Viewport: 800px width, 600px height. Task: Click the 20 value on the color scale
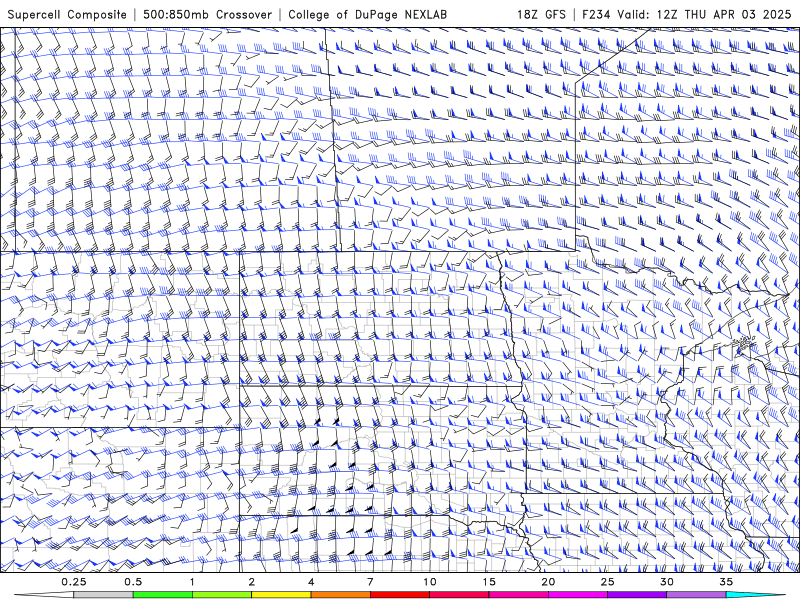[x=548, y=582]
